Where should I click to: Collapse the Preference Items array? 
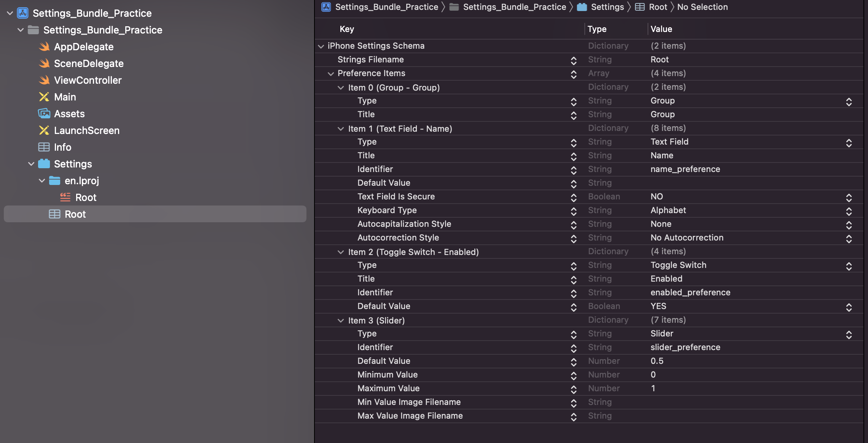[331, 73]
